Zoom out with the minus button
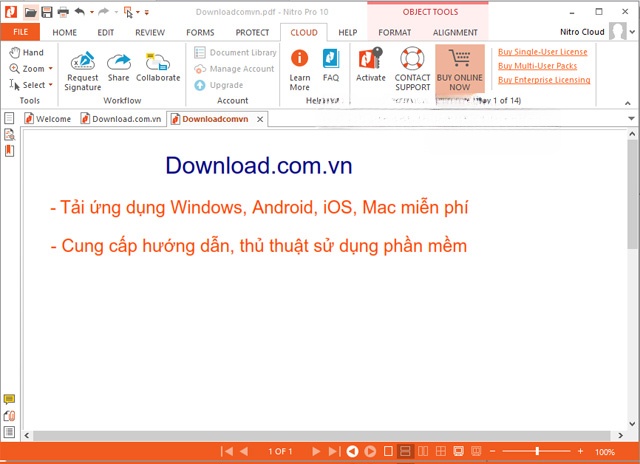 point(493,451)
